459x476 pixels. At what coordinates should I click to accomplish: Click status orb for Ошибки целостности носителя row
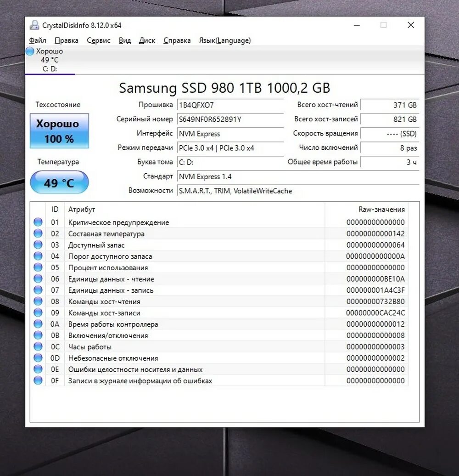point(38,369)
